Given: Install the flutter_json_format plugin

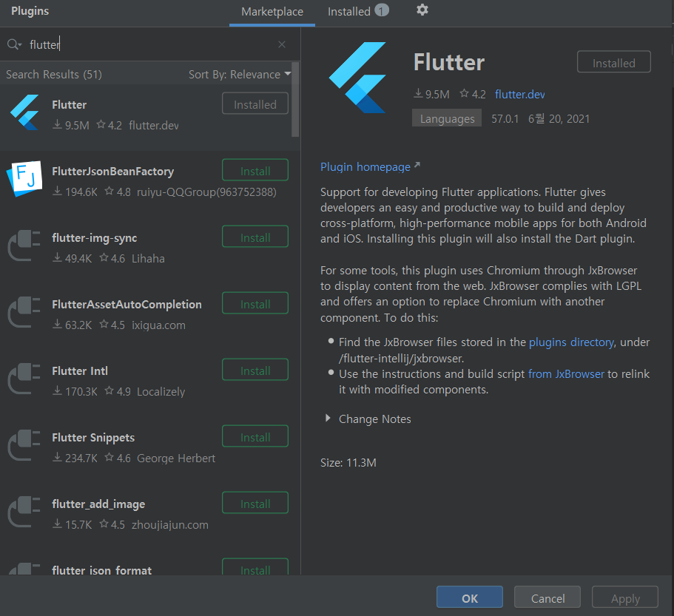Looking at the screenshot, I should coord(255,567).
